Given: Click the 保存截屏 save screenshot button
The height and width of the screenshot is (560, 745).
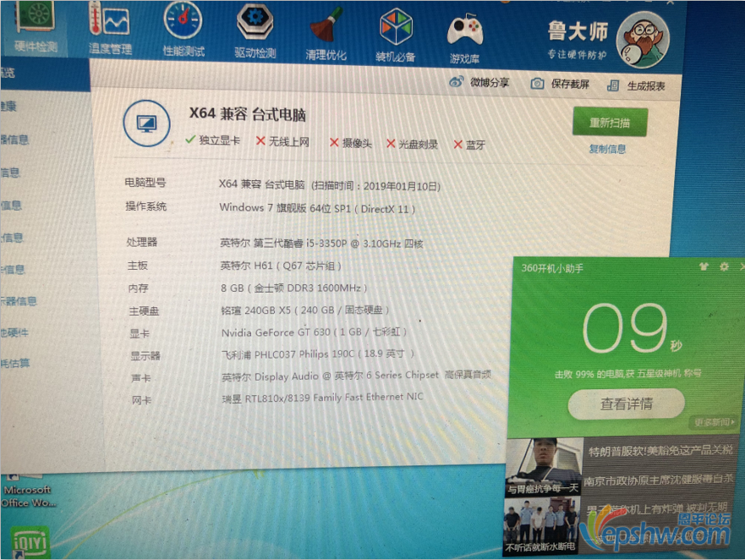Looking at the screenshot, I should (x=560, y=84).
